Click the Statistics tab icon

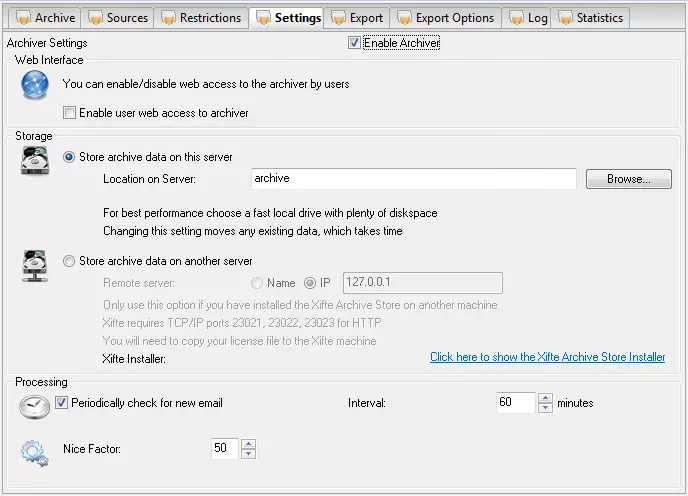pyautogui.click(x=566, y=18)
